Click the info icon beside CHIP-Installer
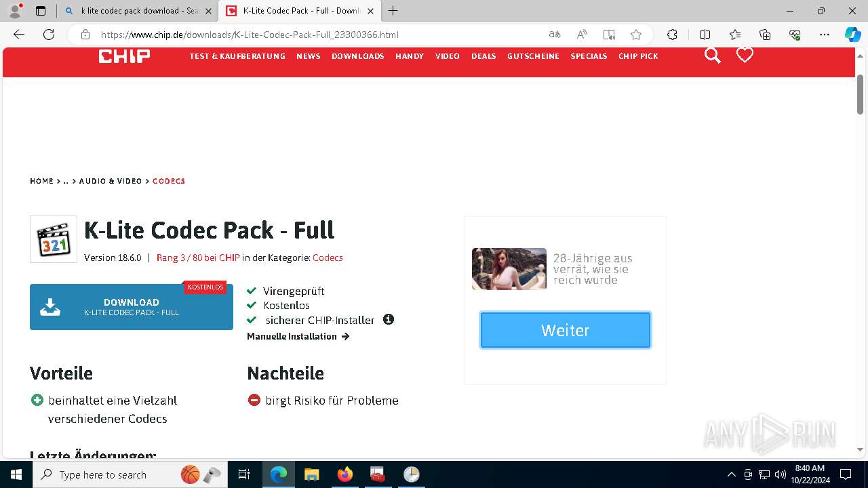The width and height of the screenshot is (868, 488). 389,319
